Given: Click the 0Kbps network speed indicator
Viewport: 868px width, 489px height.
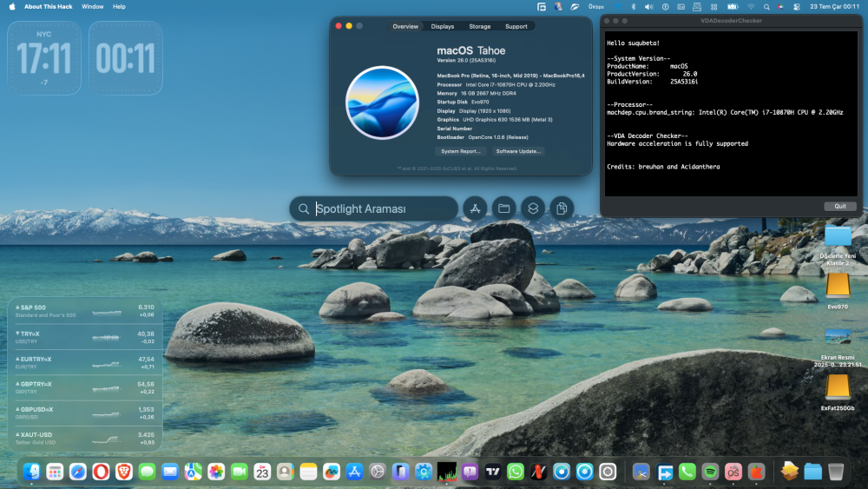Looking at the screenshot, I should coord(595,7).
